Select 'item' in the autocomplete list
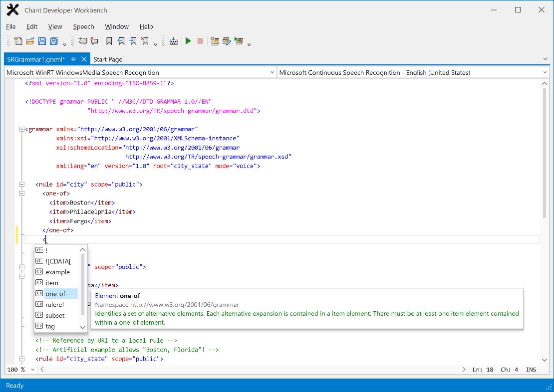The width and height of the screenshot is (554, 392). click(x=56, y=283)
